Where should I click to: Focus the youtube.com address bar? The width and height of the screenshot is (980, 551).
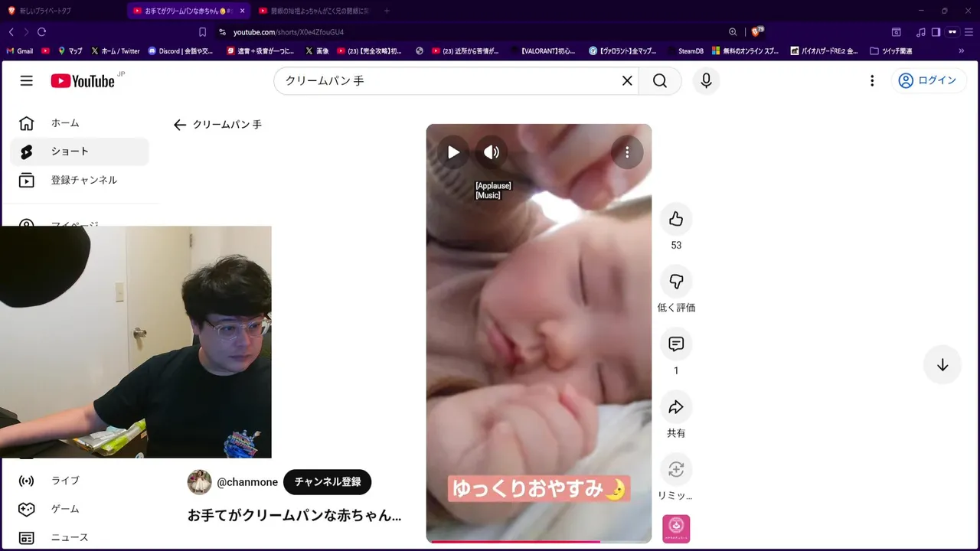[x=475, y=32]
